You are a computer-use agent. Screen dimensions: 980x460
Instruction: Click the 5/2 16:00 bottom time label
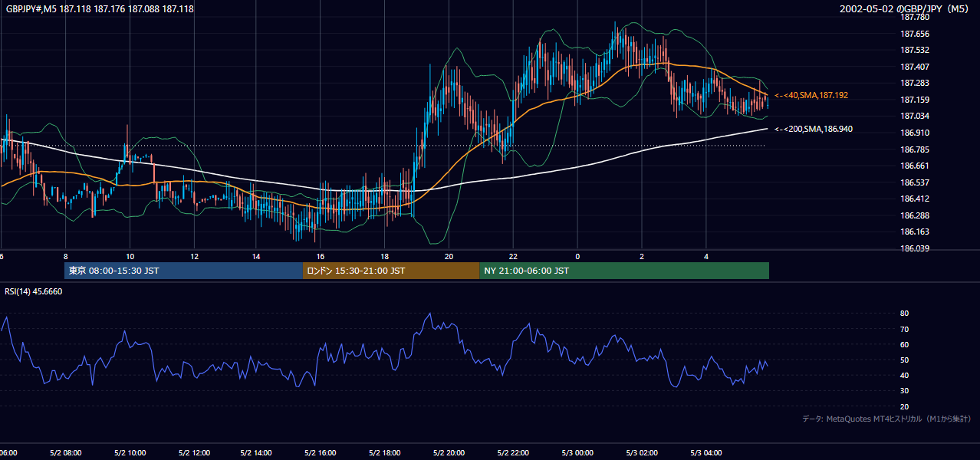pos(321,453)
